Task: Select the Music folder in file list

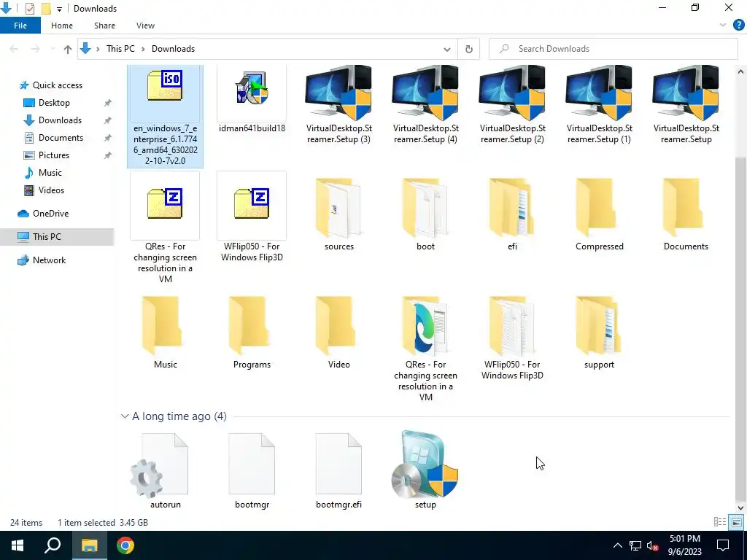Action: 165,332
